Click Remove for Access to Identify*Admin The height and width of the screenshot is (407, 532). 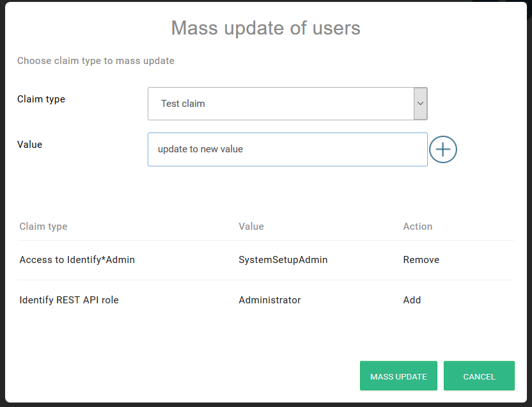click(x=421, y=260)
